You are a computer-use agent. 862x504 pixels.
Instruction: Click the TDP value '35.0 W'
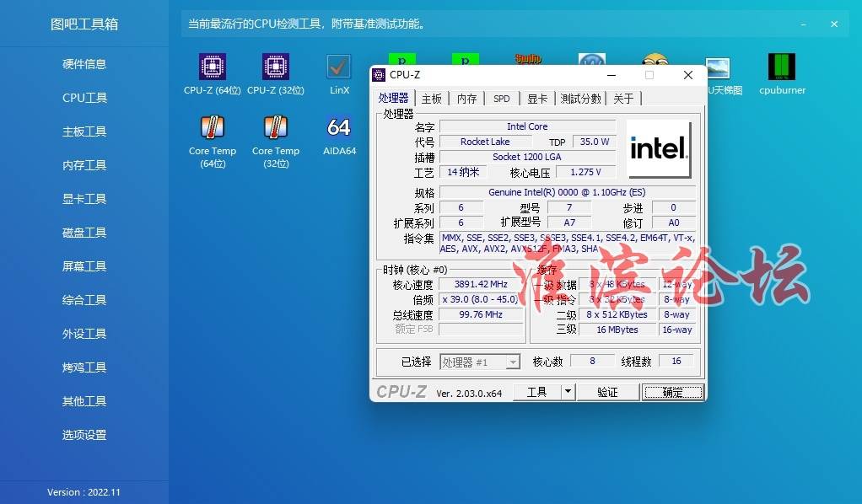595,142
